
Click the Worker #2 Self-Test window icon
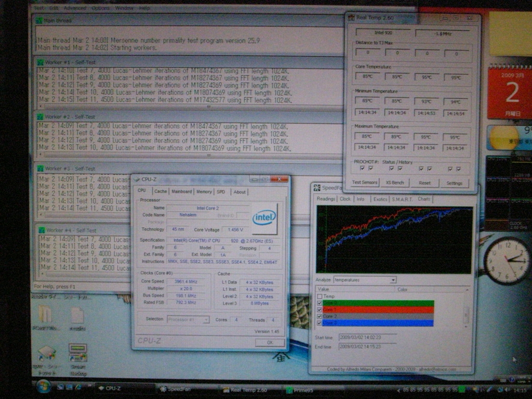41,117
